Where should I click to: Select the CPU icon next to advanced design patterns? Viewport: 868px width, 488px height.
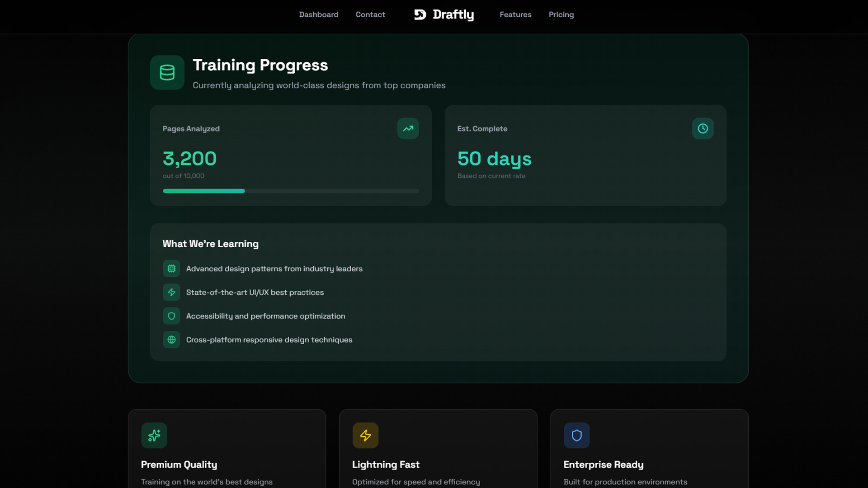171,268
